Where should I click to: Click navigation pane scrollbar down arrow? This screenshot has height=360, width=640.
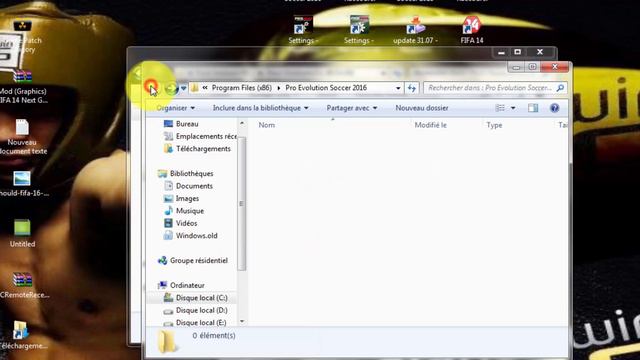point(242,321)
